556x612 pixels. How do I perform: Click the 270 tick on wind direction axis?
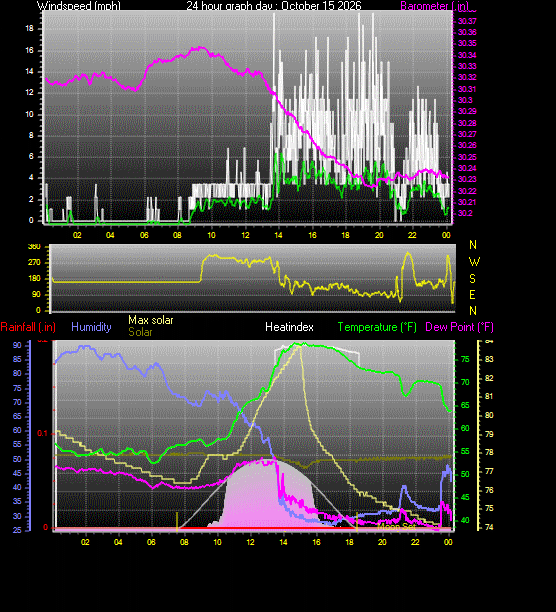pyautogui.click(x=34, y=262)
